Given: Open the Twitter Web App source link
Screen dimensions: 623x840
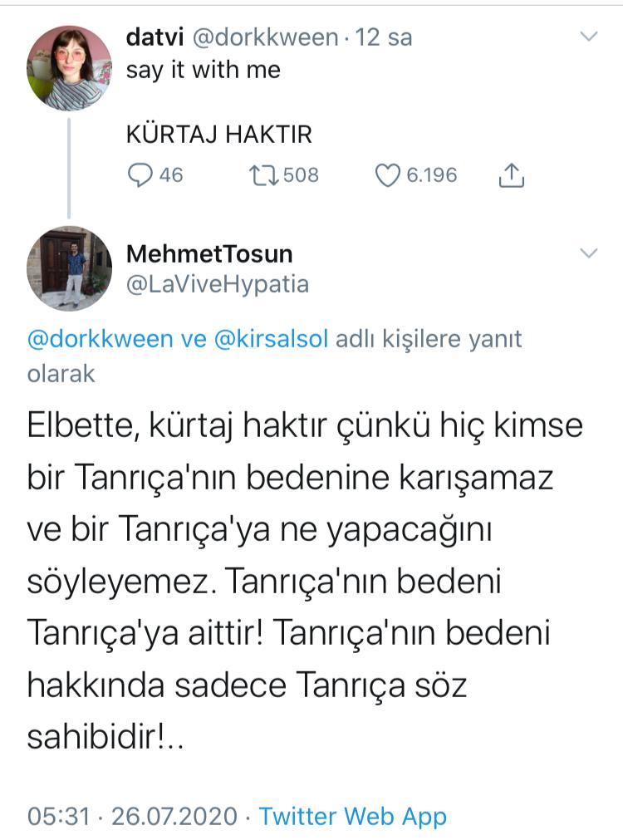Looking at the screenshot, I should pos(352,816).
